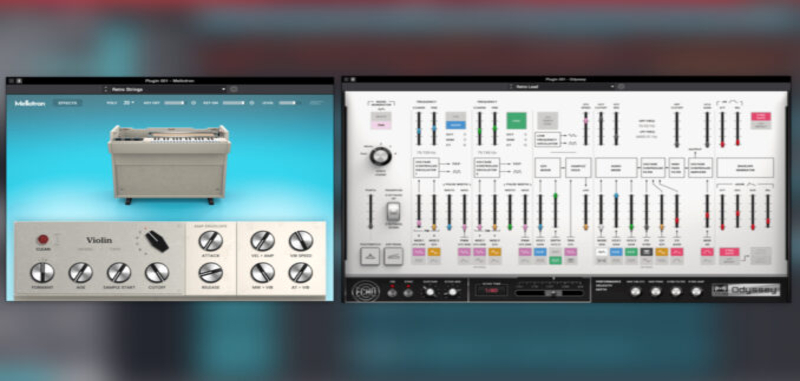Adjust the KEY OFF slider in Mellotron

point(174,103)
